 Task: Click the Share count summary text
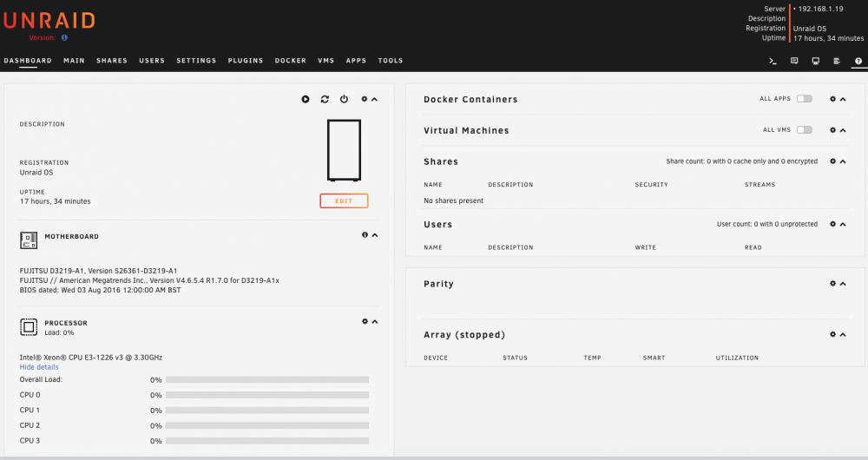tap(742, 161)
